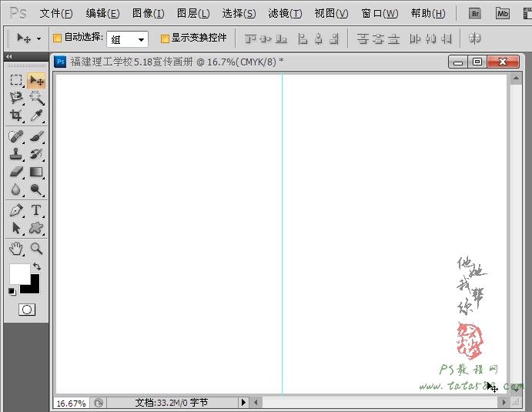Click align bottom edges icon
Viewport: 532px width, 412px height.
click(x=281, y=39)
